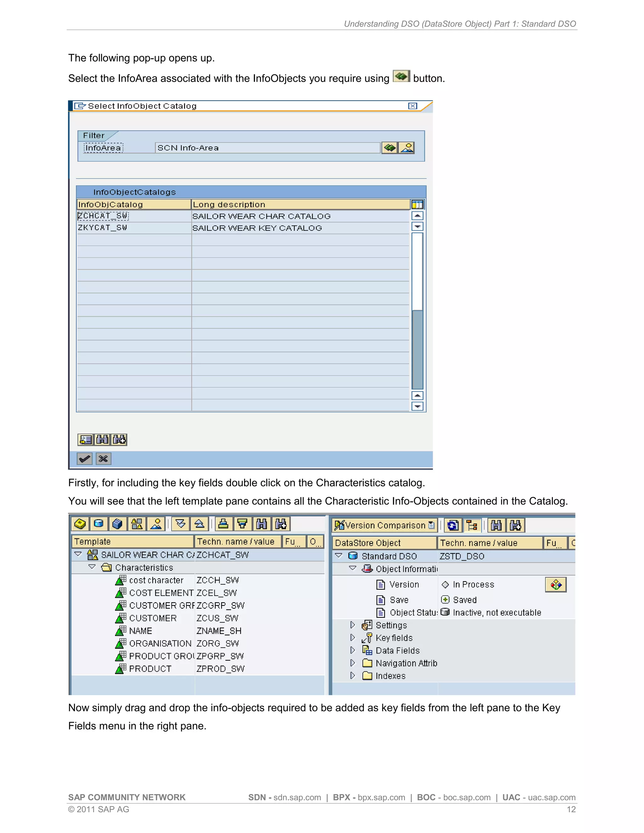Click the top scroll-up arrow in catalog list
Screen dimensions: 644x833
tap(418, 216)
